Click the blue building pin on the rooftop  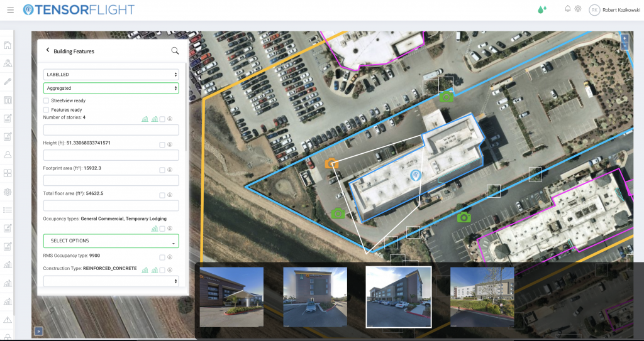pyautogui.click(x=416, y=176)
